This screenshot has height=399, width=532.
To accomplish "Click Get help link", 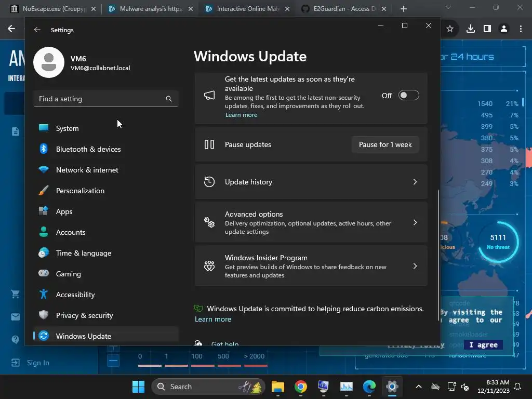I will click(224, 343).
